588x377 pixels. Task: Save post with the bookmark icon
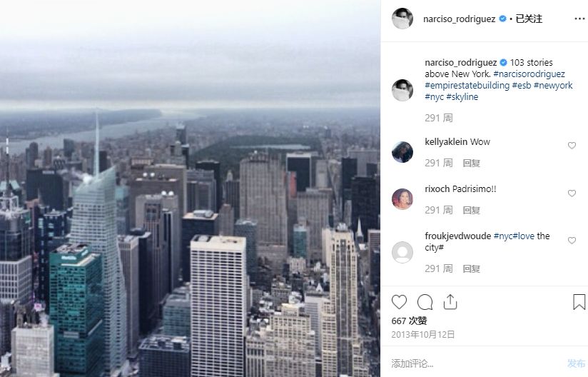pos(579,302)
